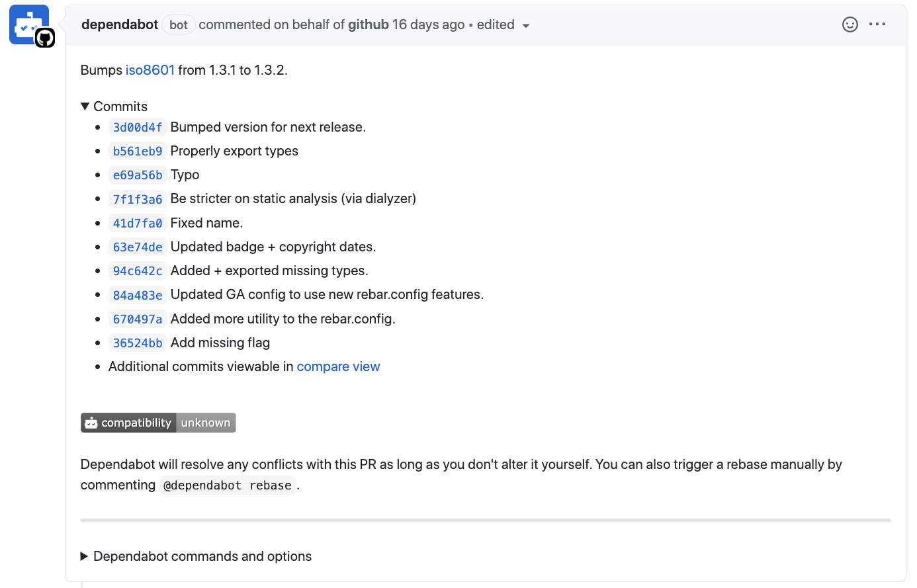Click the dependabot bot avatar
Screen dimensions: 917x588
[28, 24]
